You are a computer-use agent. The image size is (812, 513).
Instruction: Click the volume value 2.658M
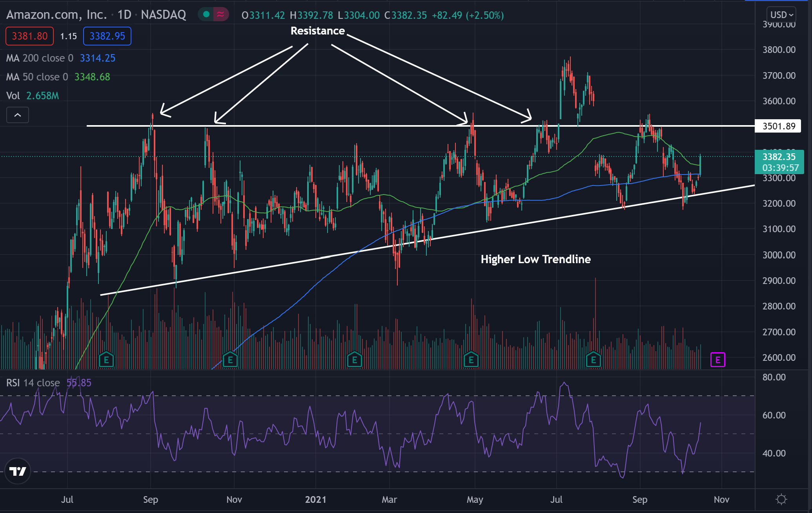point(42,96)
